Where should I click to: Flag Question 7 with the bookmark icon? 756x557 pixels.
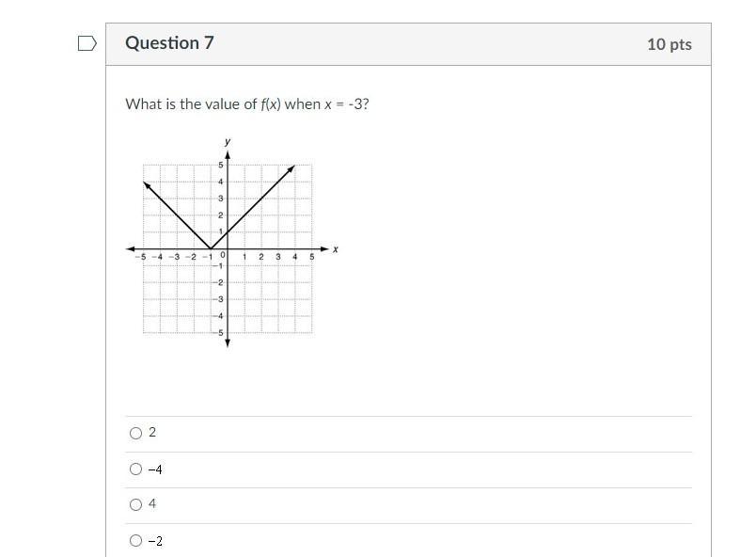[x=87, y=43]
